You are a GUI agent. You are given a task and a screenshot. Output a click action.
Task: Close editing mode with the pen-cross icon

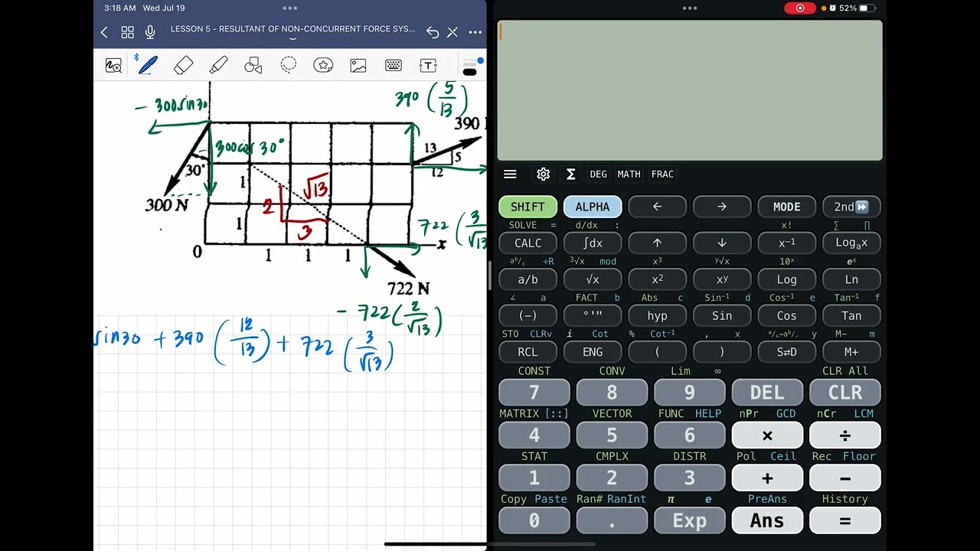[x=452, y=32]
